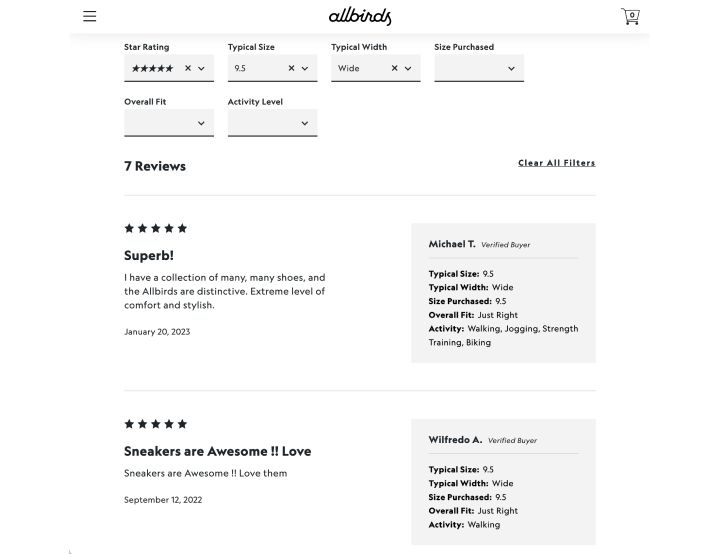Clear the Star Rating filter
Viewport: 720px width, 554px height.
point(188,68)
